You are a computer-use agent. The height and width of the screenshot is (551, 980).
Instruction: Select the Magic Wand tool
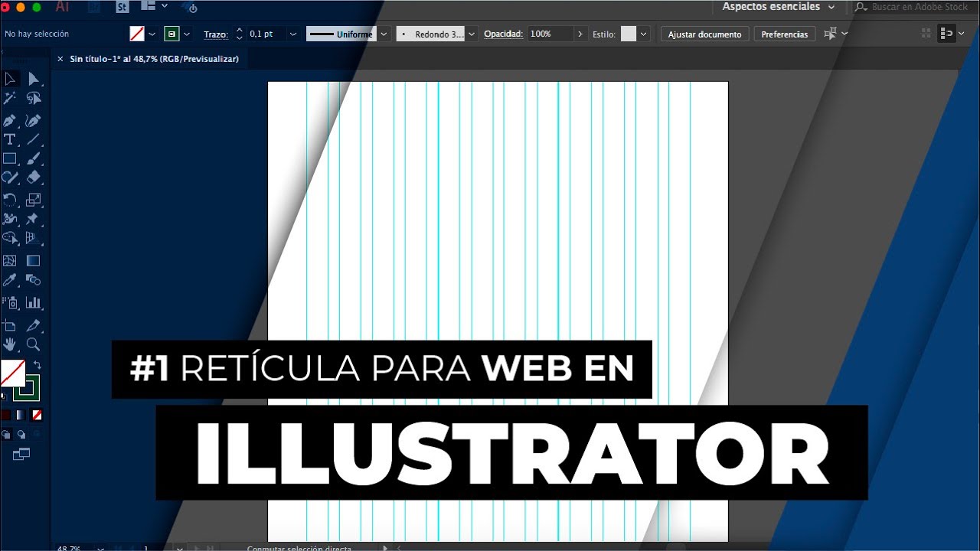coord(10,98)
